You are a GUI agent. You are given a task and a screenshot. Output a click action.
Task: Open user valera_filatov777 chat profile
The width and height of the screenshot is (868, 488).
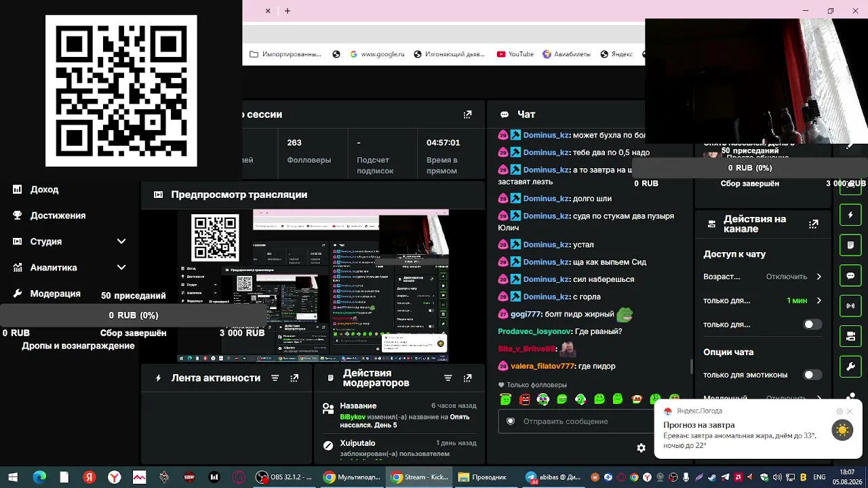(x=542, y=366)
